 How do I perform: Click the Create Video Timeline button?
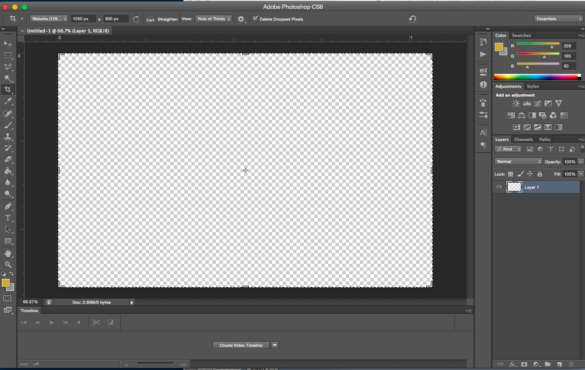pos(241,345)
